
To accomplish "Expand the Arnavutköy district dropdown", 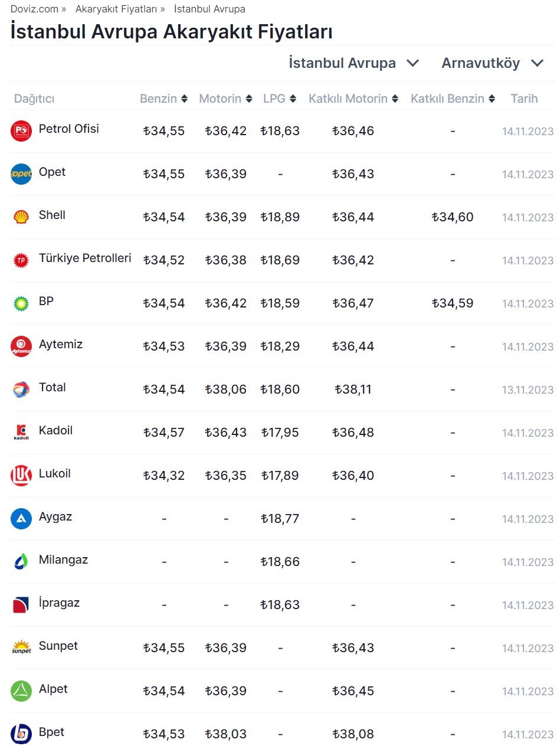I will pyautogui.click(x=492, y=63).
